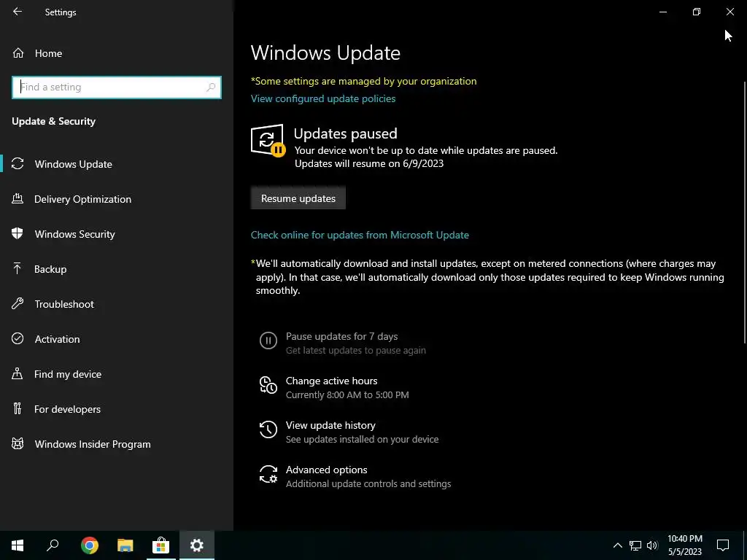The width and height of the screenshot is (747, 560).
Task: Open Change active hours
Action: [x=332, y=381]
